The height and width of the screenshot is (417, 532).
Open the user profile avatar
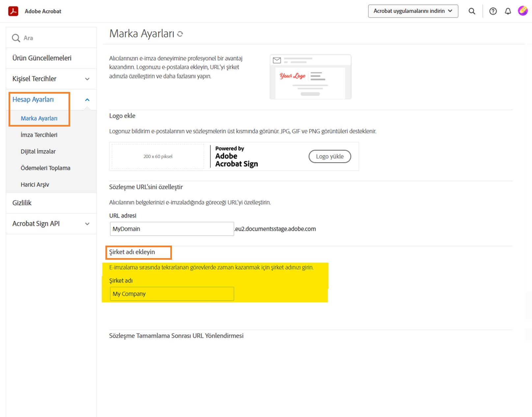coord(523,11)
